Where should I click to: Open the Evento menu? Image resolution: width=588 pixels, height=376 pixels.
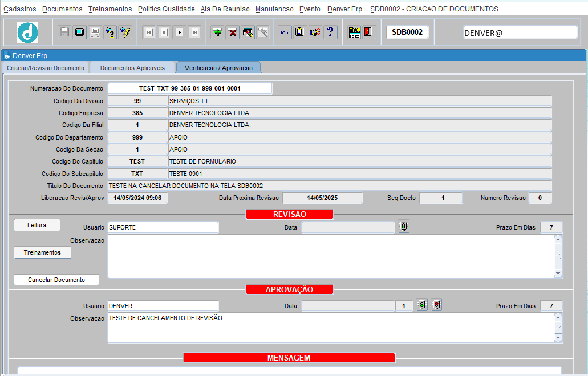pos(310,9)
